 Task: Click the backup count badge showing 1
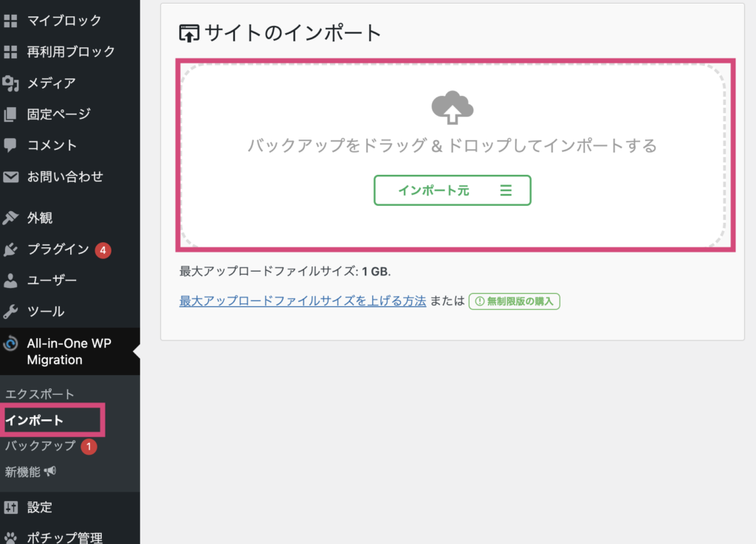[x=89, y=446]
